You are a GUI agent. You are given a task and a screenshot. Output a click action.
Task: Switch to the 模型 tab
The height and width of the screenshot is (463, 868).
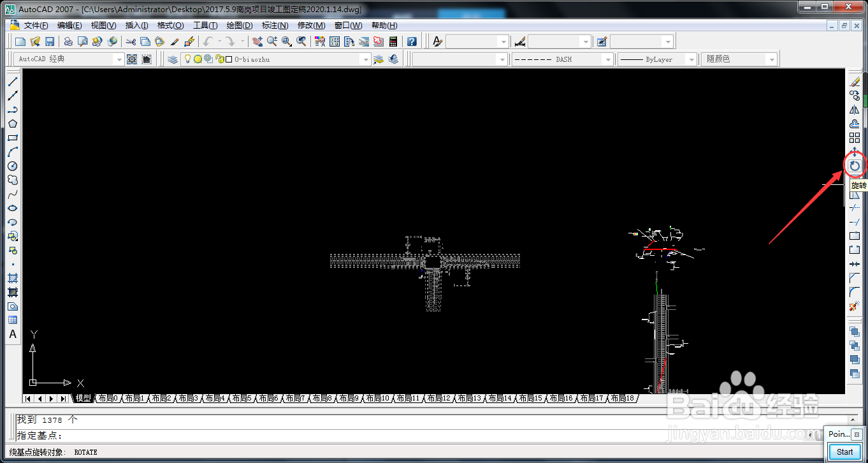(x=83, y=399)
